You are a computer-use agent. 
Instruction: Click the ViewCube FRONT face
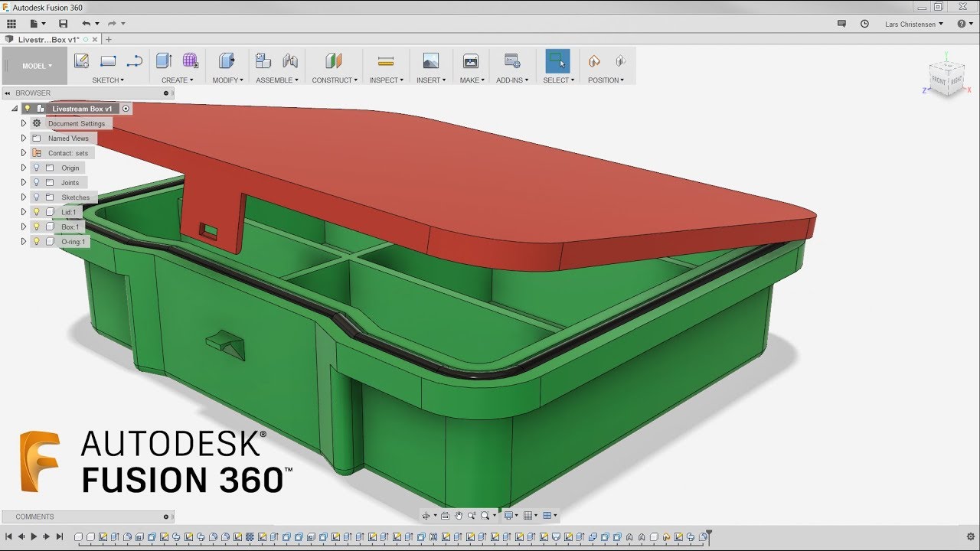point(939,80)
